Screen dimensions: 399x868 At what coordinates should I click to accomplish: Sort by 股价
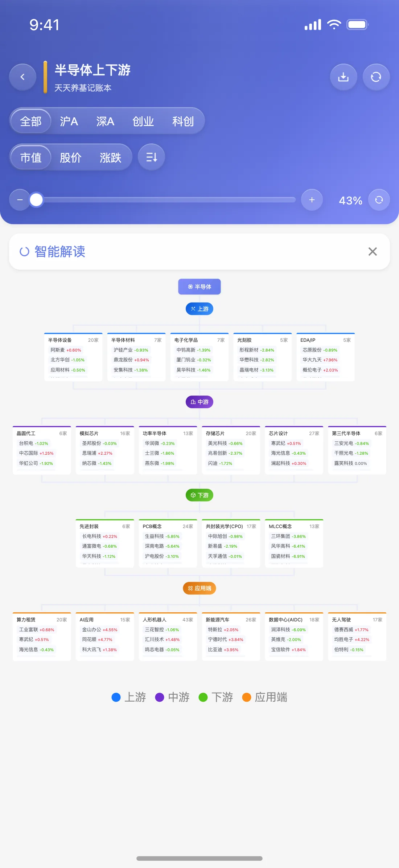(x=71, y=158)
